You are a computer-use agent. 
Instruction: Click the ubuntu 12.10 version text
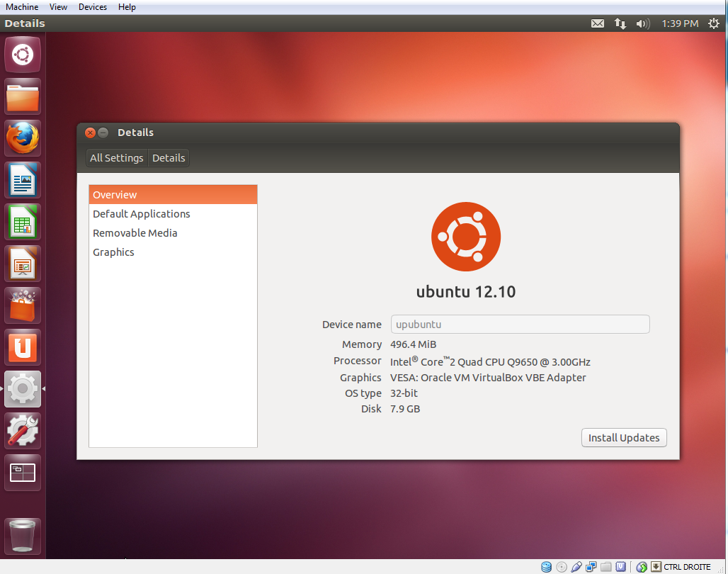point(466,292)
